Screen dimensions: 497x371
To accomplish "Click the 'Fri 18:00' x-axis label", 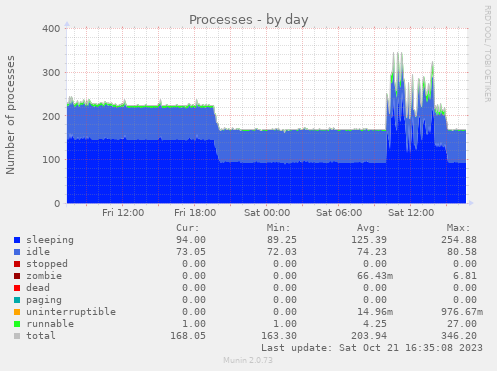I will [195, 213].
